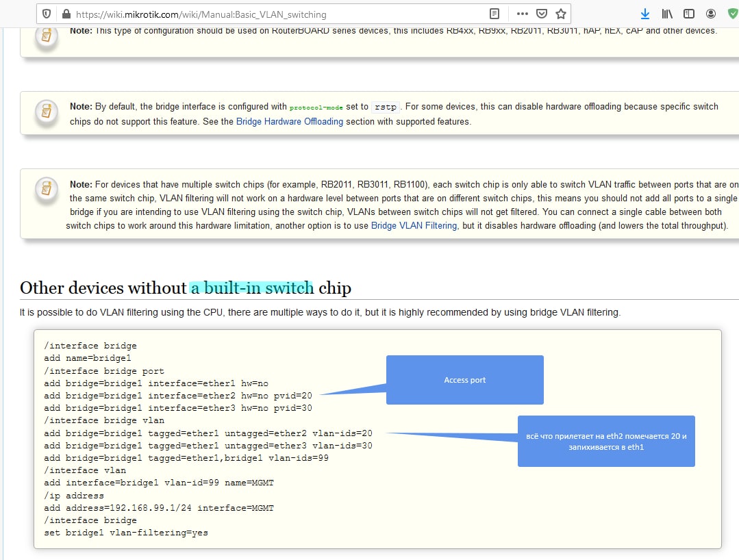Click the site security padlock icon
The height and width of the screenshot is (560, 739).
coord(66,14)
